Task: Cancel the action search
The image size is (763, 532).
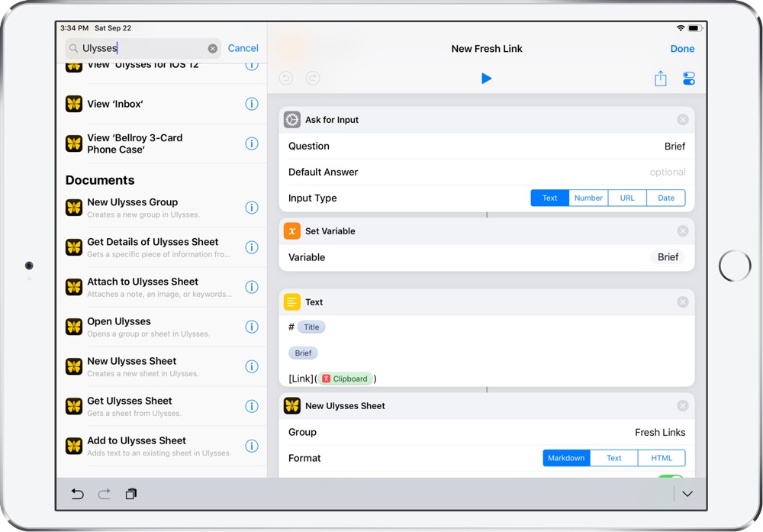Action: coord(243,48)
